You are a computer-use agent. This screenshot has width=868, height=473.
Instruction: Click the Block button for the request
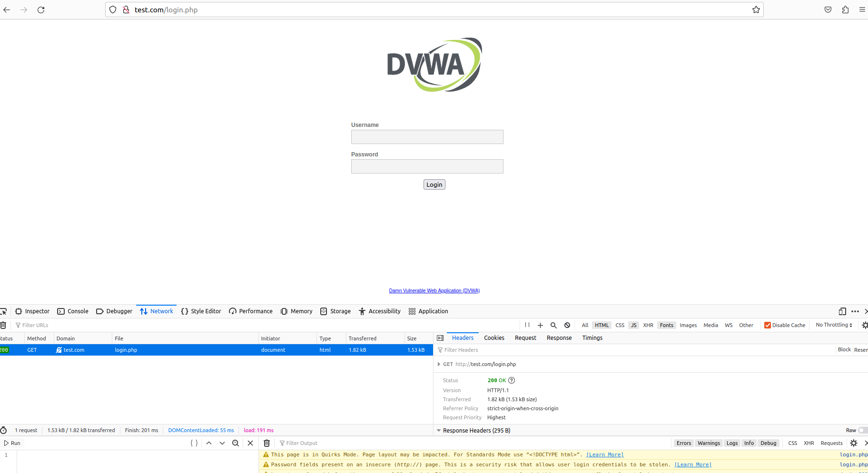(x=844, y=350)
